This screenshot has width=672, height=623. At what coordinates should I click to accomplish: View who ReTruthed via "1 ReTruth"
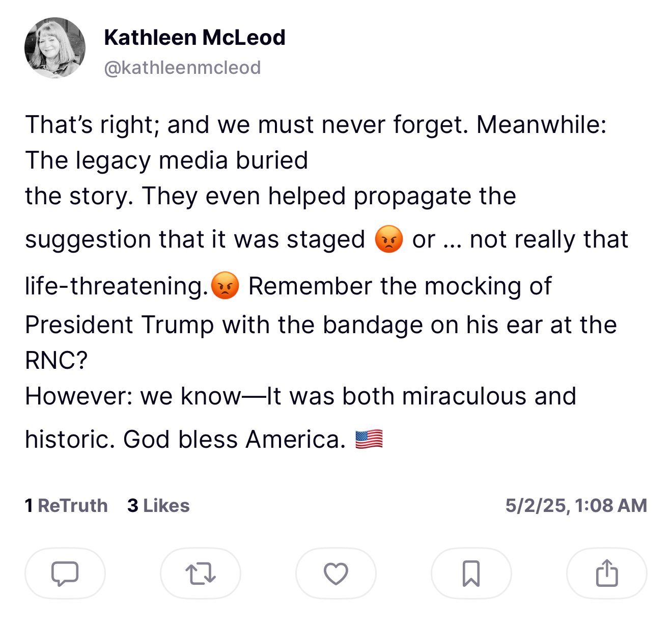[x=66, y=505]
